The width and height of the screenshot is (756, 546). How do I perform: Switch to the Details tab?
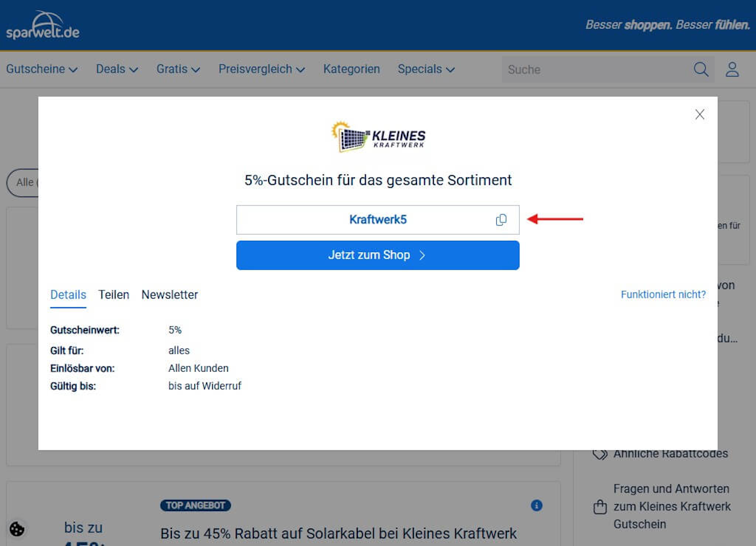[69, 295]
